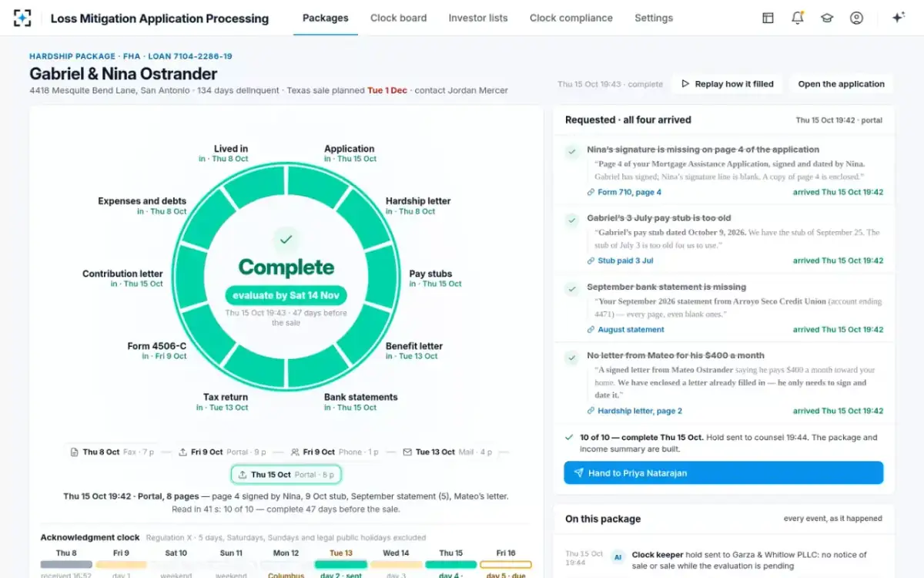Open the layout panel icon
This screenshot has height=578, width=924.
[768, 18]
